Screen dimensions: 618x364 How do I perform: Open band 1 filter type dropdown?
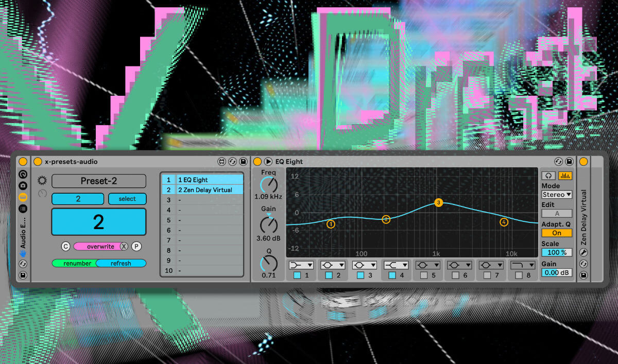pyautogui.click(x=301, y=265)
